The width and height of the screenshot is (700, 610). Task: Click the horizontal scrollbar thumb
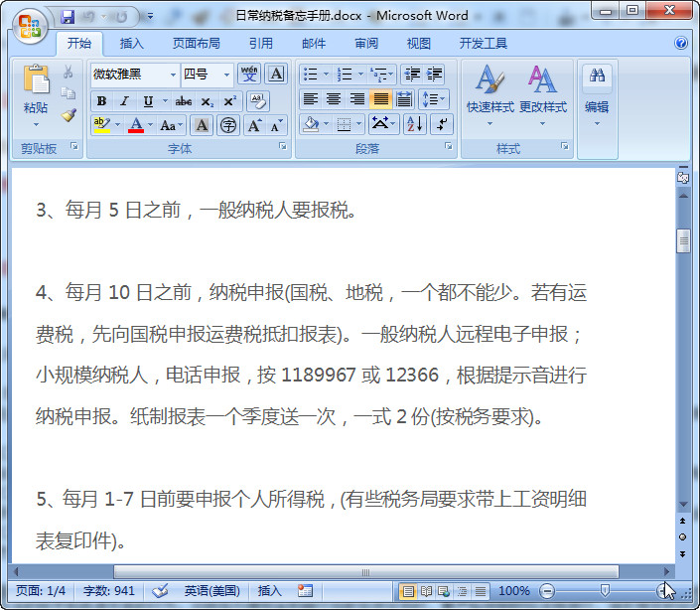(x=366, y=571)
